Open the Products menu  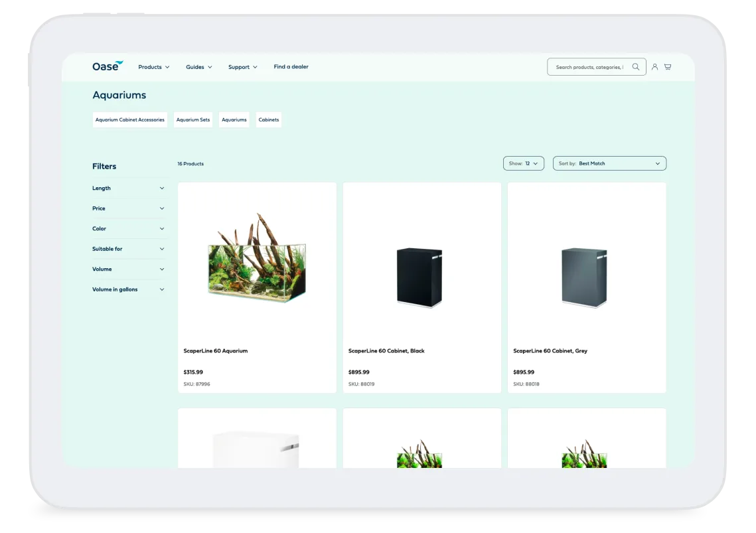(154, 67)
